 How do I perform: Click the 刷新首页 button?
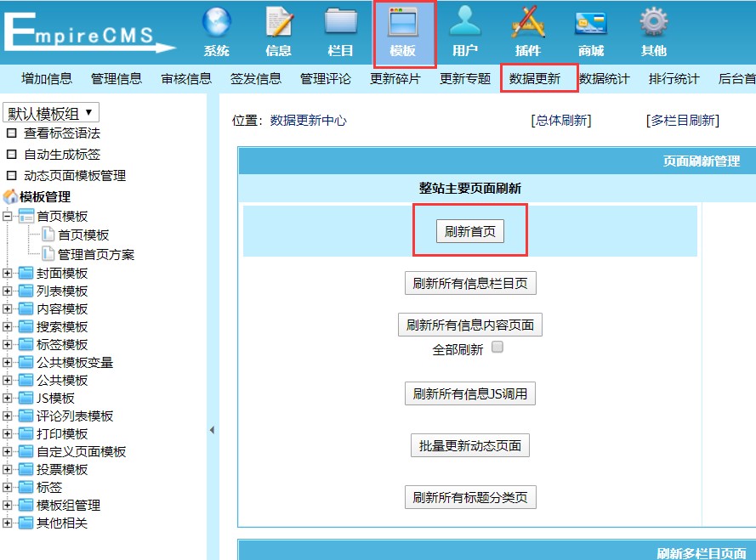click(x=470, y=231)
